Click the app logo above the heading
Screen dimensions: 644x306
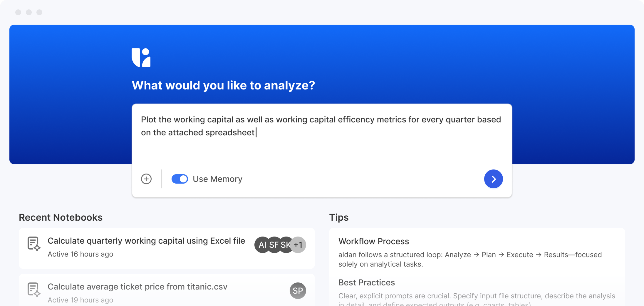pos(141,58)
